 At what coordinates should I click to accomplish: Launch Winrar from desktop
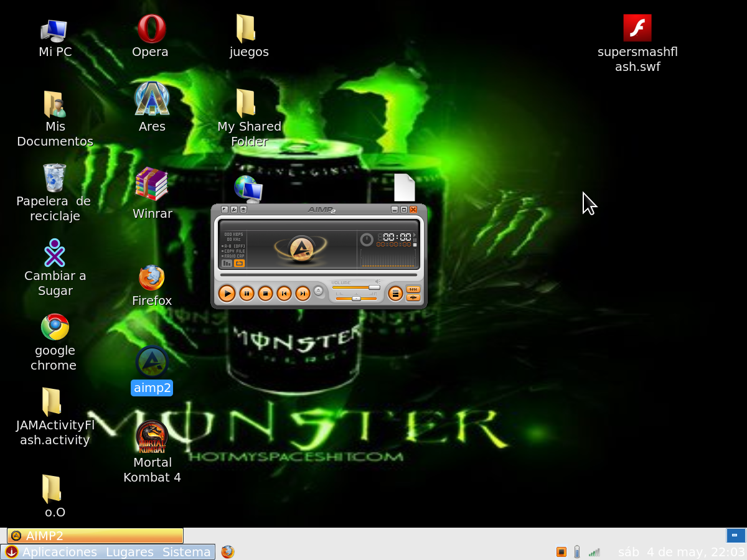point(152,194)
